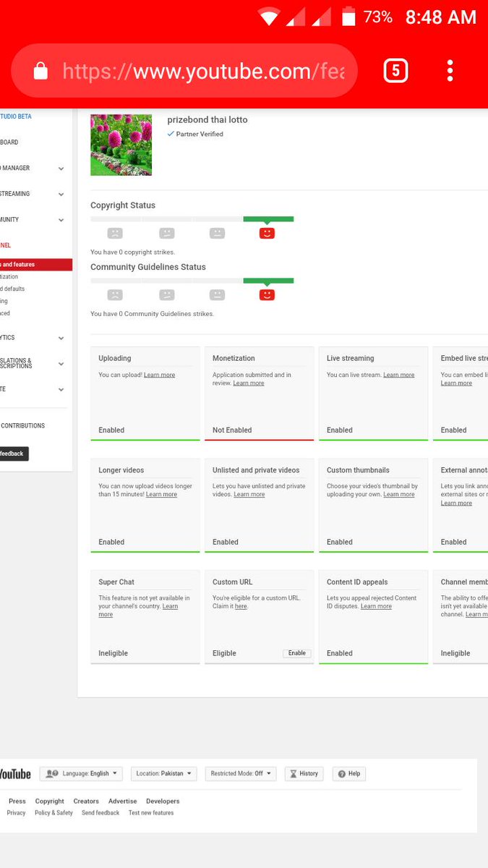488x868 pixels.
Task: Click the Copyright footer link
Action: tap(50, 801)
